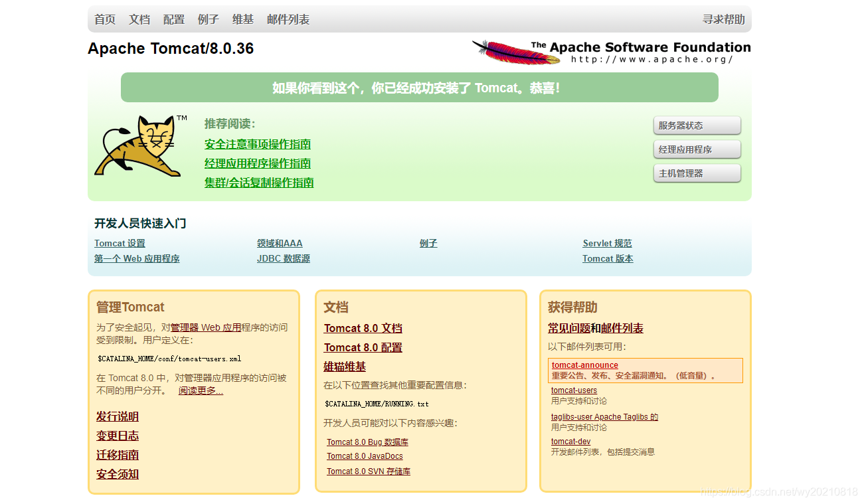This screenshot has height=504, width=864.
Task: Click 寻求帮助 at the top right
Action: click(723, 19)
